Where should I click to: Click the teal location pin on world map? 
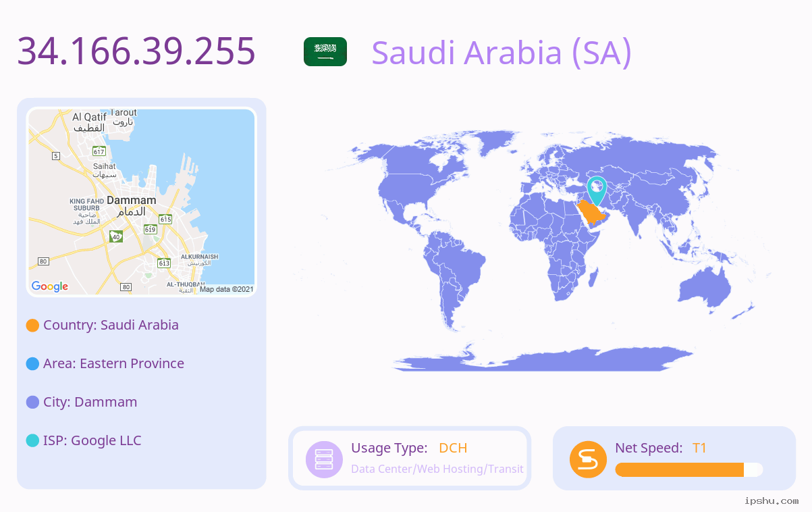point(597,190)
